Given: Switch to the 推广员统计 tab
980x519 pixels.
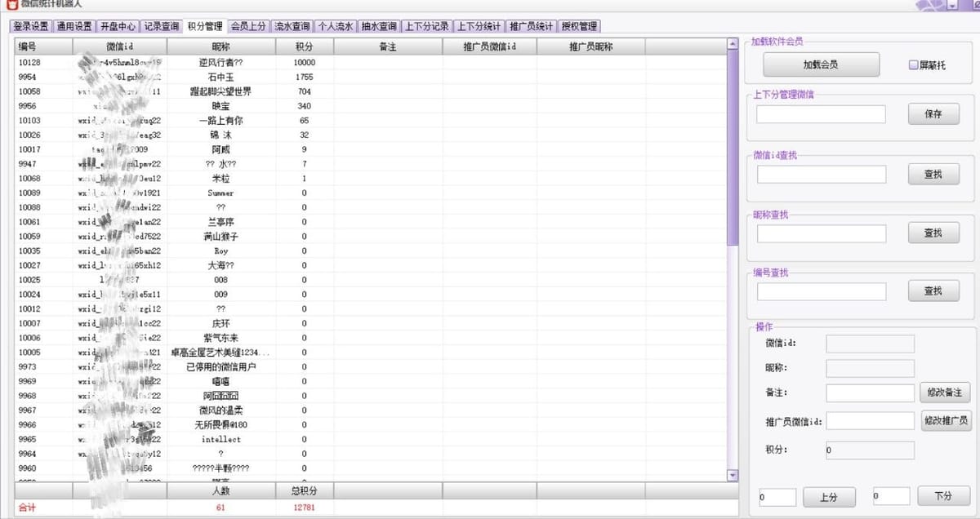Looking at the screenshot, I should pos(531,26).
